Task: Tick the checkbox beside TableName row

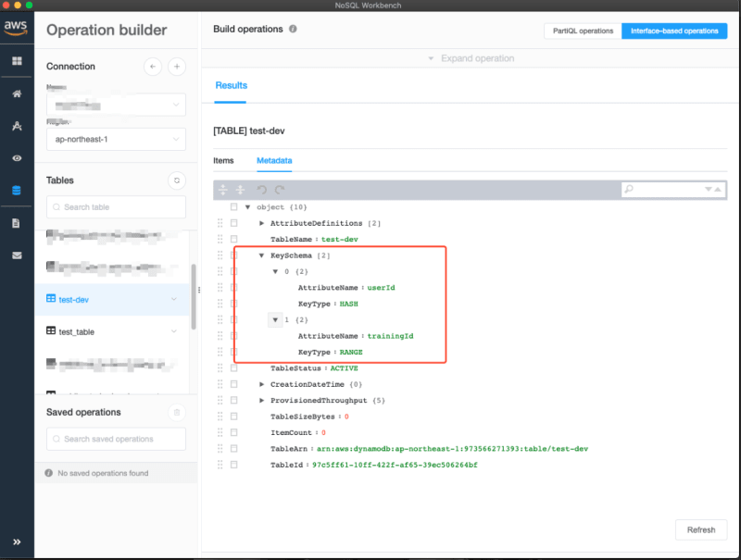Action: (234, 239)
